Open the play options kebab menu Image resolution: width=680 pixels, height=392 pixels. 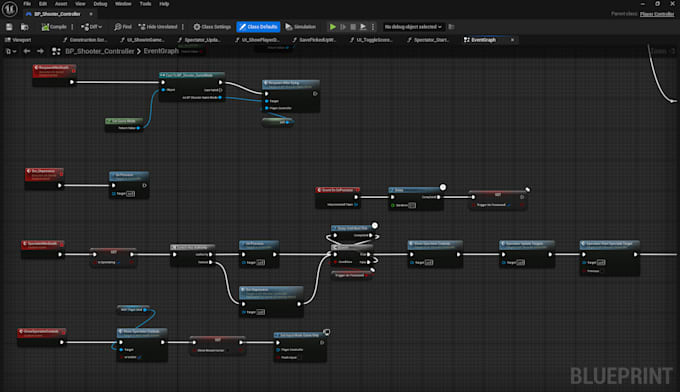pos(373,27)
